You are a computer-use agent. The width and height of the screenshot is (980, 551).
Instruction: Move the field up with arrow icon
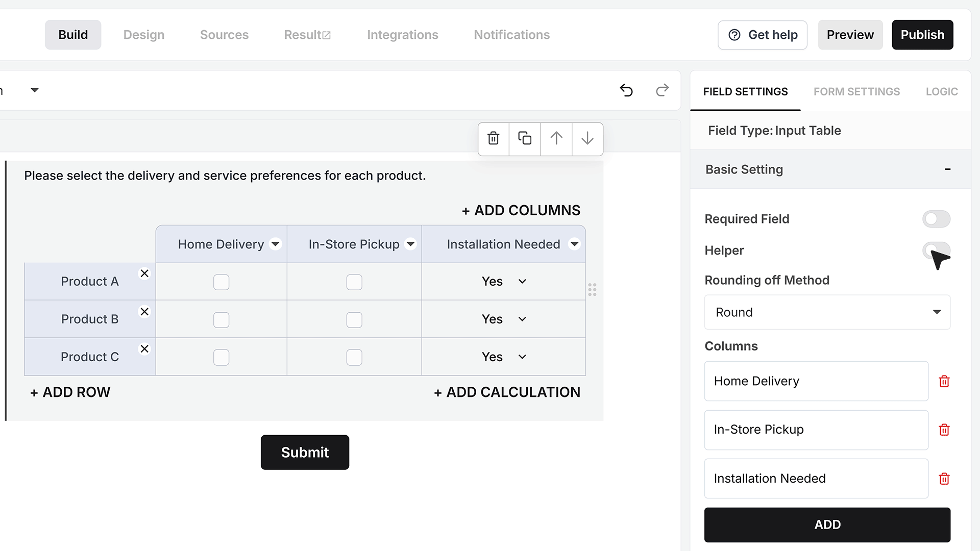click(556, 138)
